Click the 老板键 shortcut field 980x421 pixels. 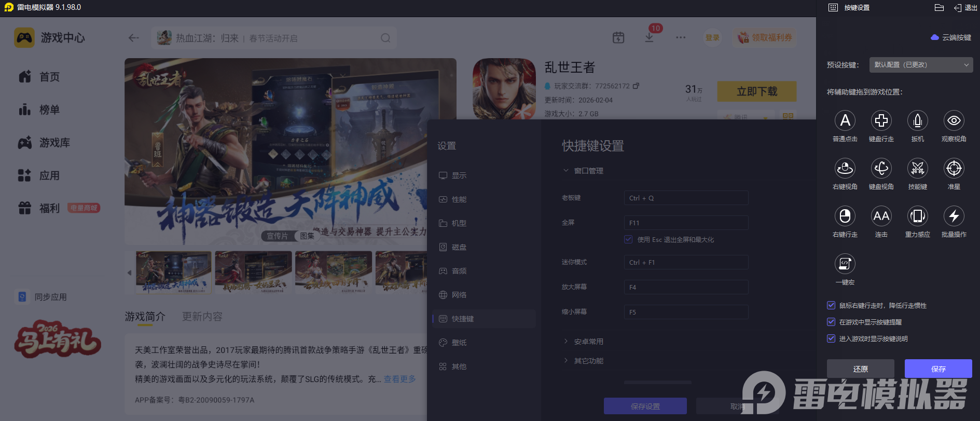[686, 198]
